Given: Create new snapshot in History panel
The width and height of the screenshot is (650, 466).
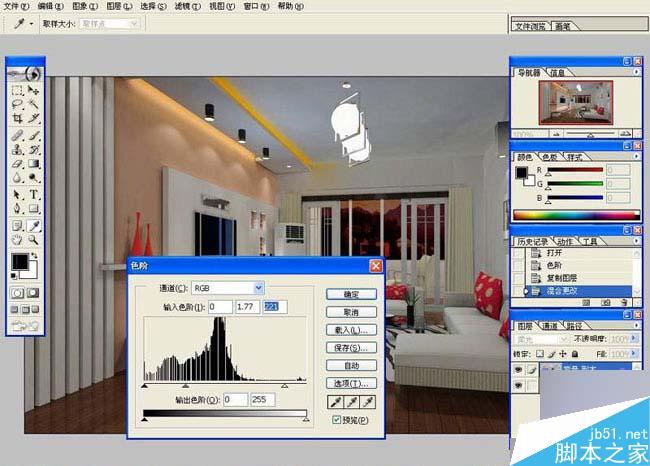Looking at the screenshot, I should (x=606, y=303).
